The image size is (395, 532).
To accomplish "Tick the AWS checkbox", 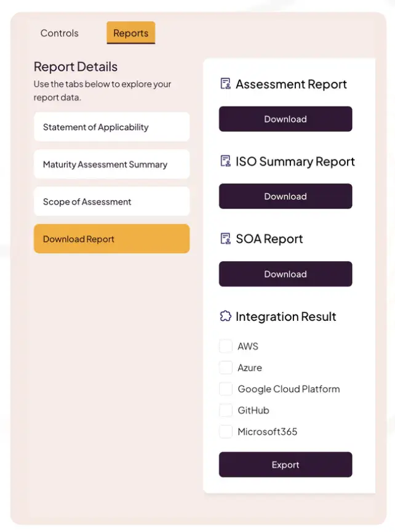I will pos(226,346).
